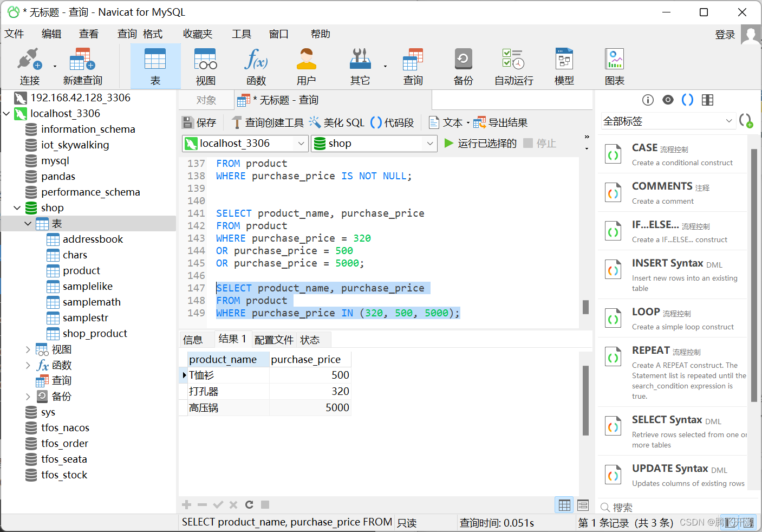This screenshot has height=532, width=762.
Task: Open 新建查询 (New Query) from toolbar
Action: tap(82, 66)
